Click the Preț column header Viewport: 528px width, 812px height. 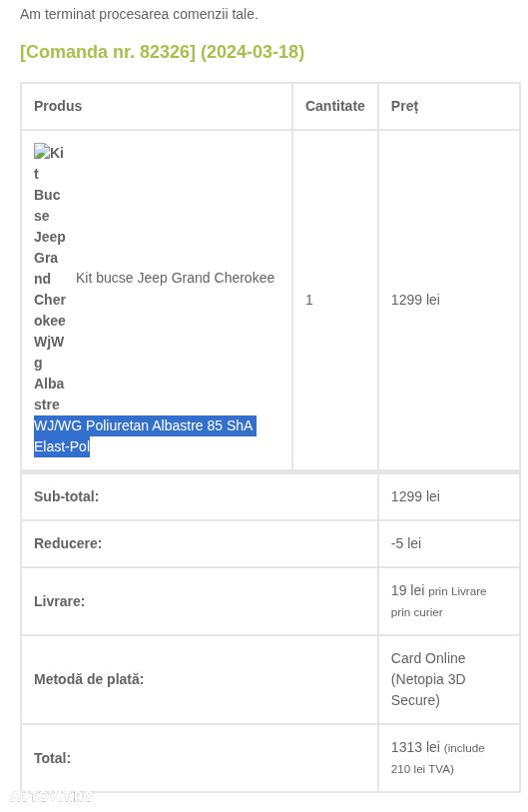pyautogui.click(x=404, y=106)
